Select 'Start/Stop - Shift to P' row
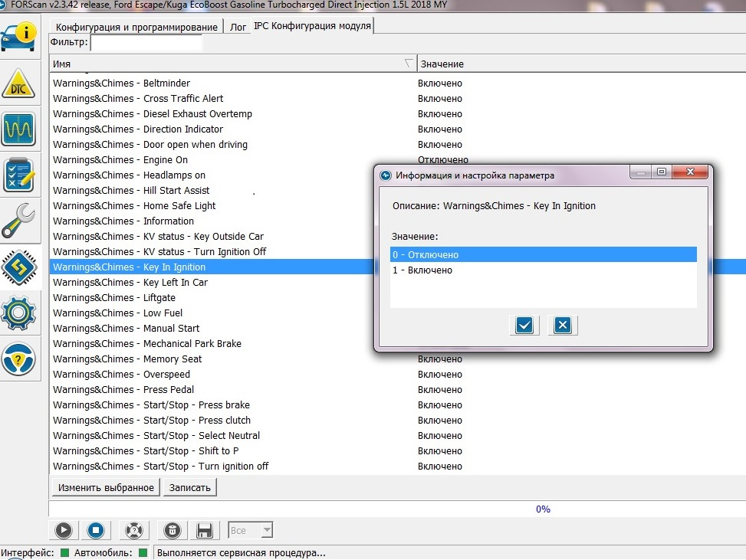The height and width of the screenshot is (560, 746). coord(398,451)
